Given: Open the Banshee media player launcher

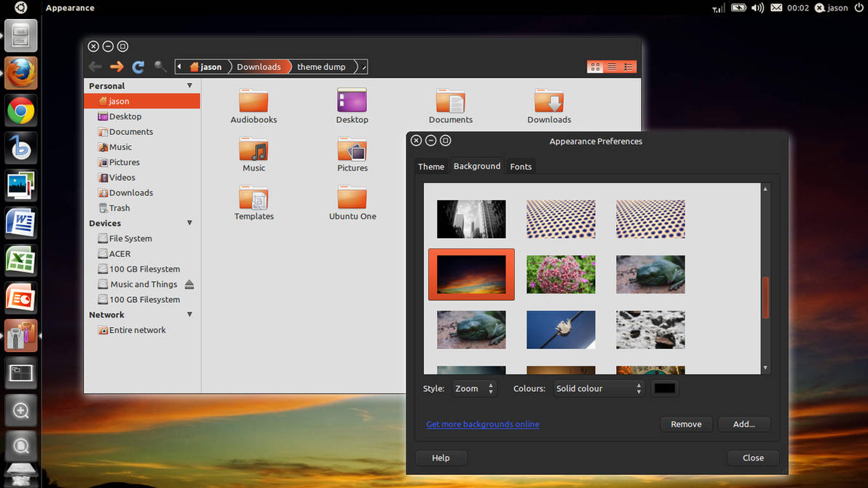Looking at the screenshot, I should pos(21,148).
